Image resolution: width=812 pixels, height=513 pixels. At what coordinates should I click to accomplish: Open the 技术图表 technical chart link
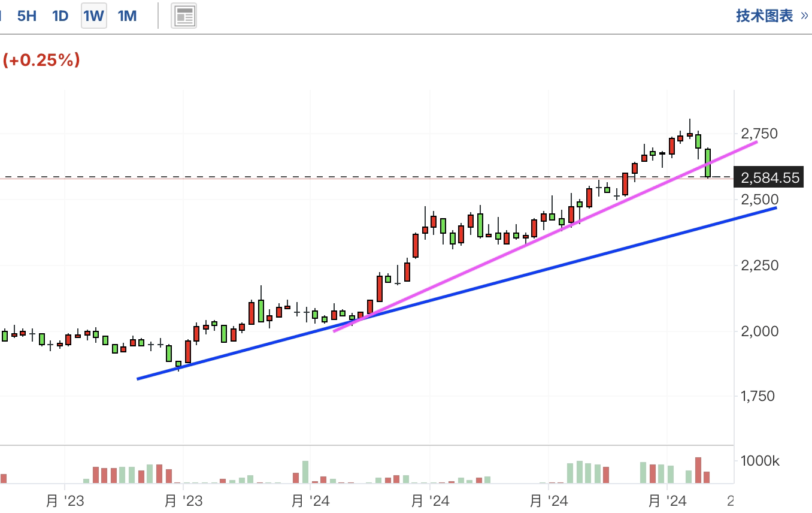(772, 16)
